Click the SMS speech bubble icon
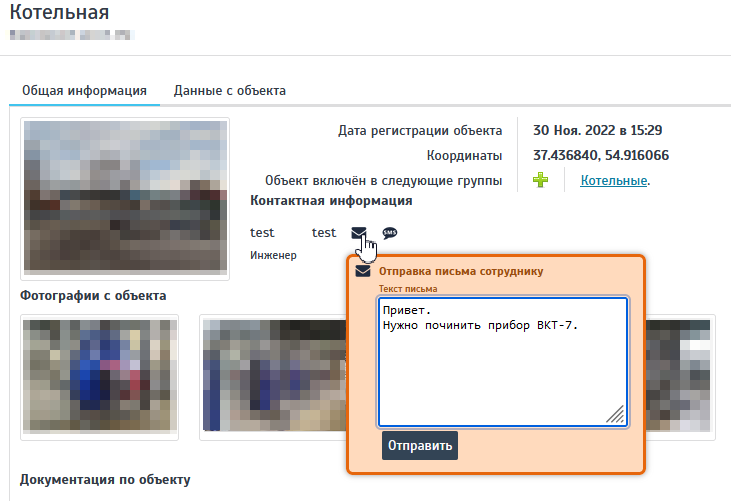This screenshot has width=731, height=501. point(389,233)
